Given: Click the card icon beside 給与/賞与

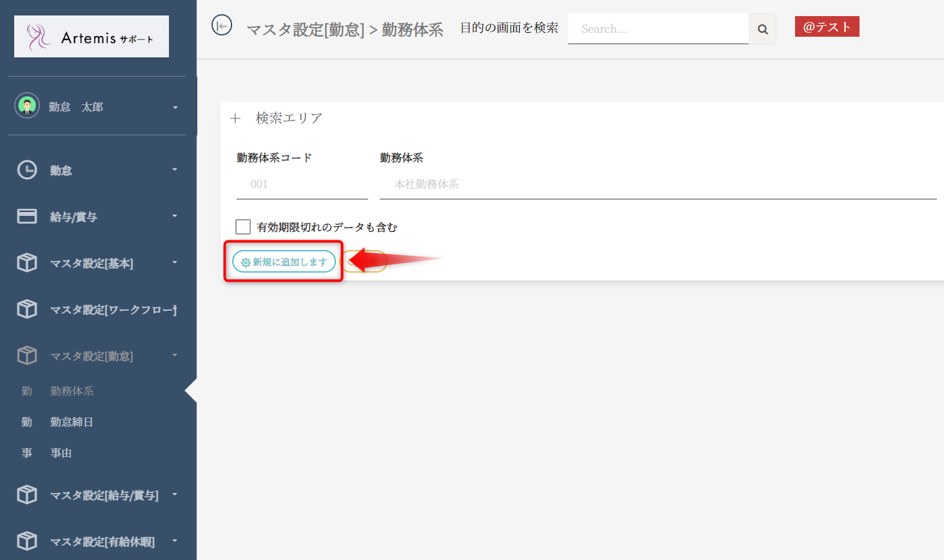Looking at the screenshot, I should point(27,217).
